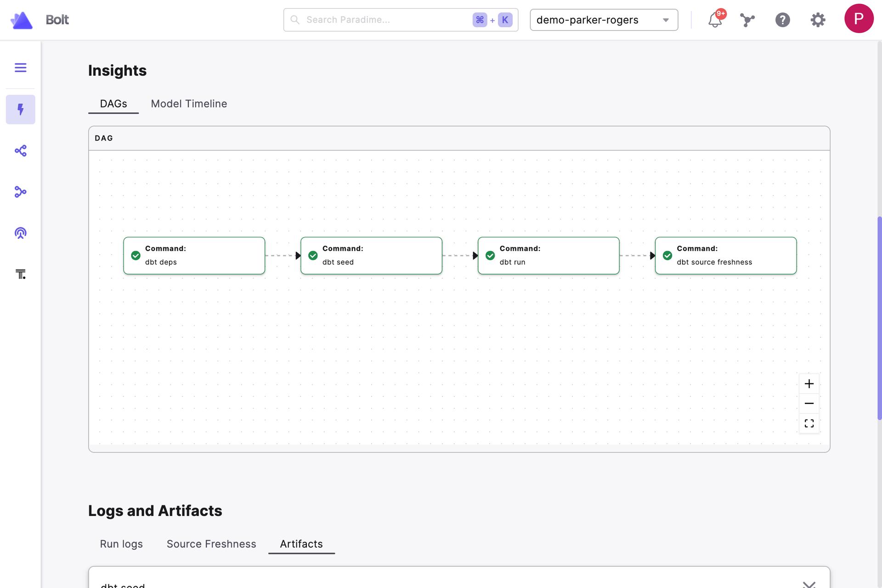Screen dimensions: 882x588
Task: Open the notifications bell
Action: click(715, 20)
